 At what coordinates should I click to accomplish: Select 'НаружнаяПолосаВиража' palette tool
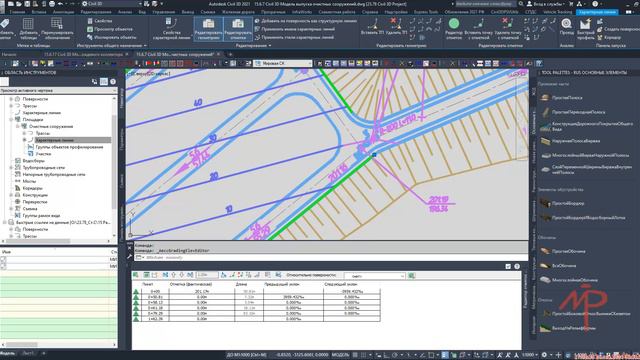click(x=570, y=141)
